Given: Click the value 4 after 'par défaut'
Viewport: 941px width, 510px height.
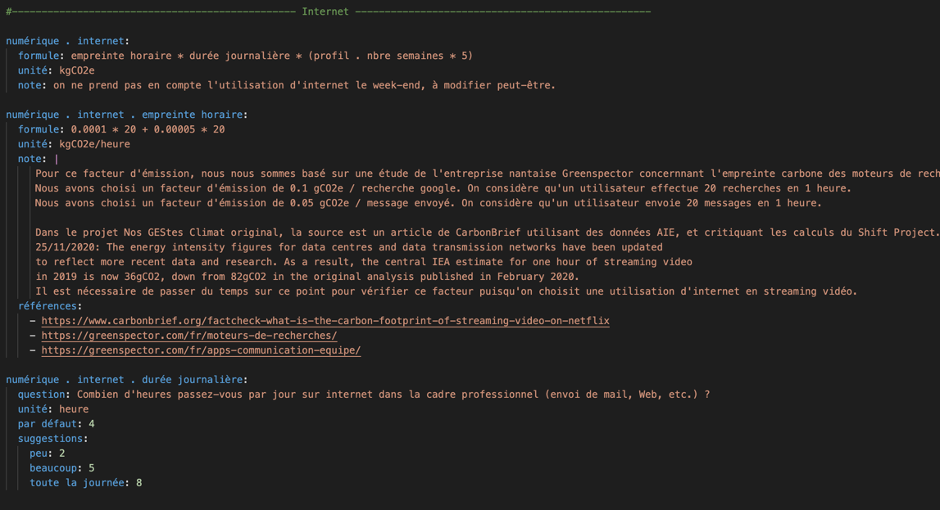Looking at the screenshot, I should tap(91, 424).
